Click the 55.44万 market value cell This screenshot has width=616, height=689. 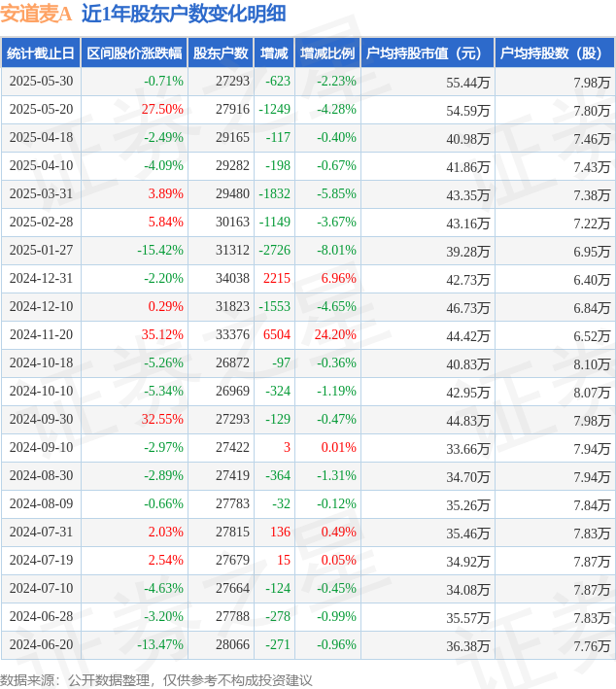pyautogui.click(x=468, y=83)
